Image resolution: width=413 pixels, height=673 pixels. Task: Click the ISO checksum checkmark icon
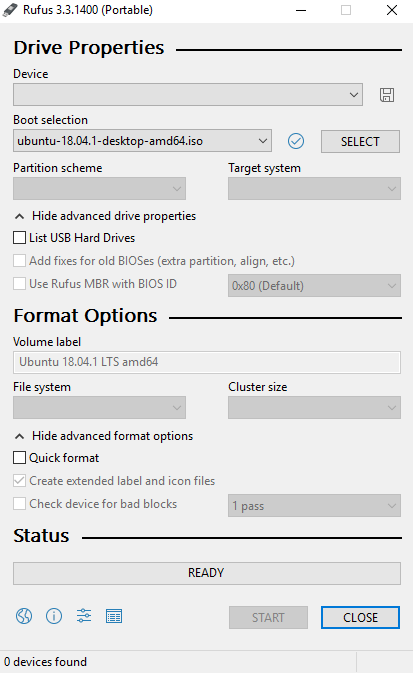point(296,141)
